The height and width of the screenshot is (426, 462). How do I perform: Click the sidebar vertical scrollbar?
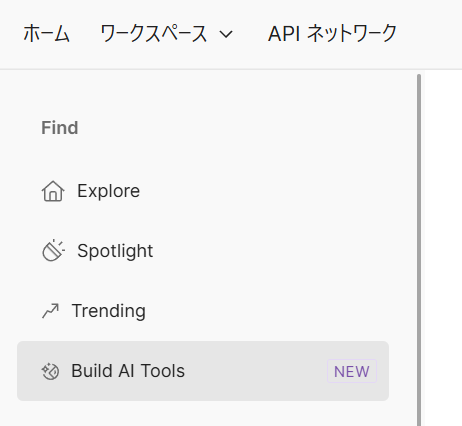[419, 250]
